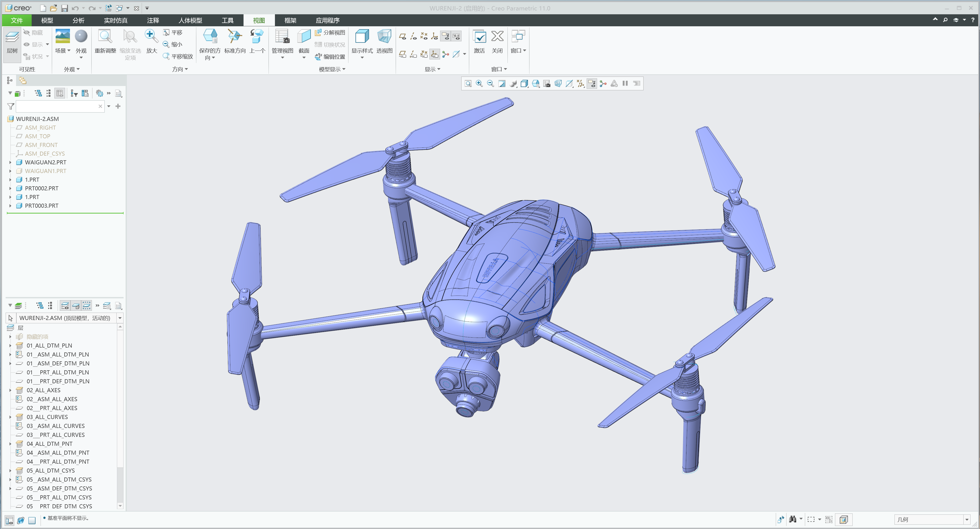Toggle axis display eye icon
Image resolution: width=980 pixels, height=529 pixels.
[x=413, y=36]
